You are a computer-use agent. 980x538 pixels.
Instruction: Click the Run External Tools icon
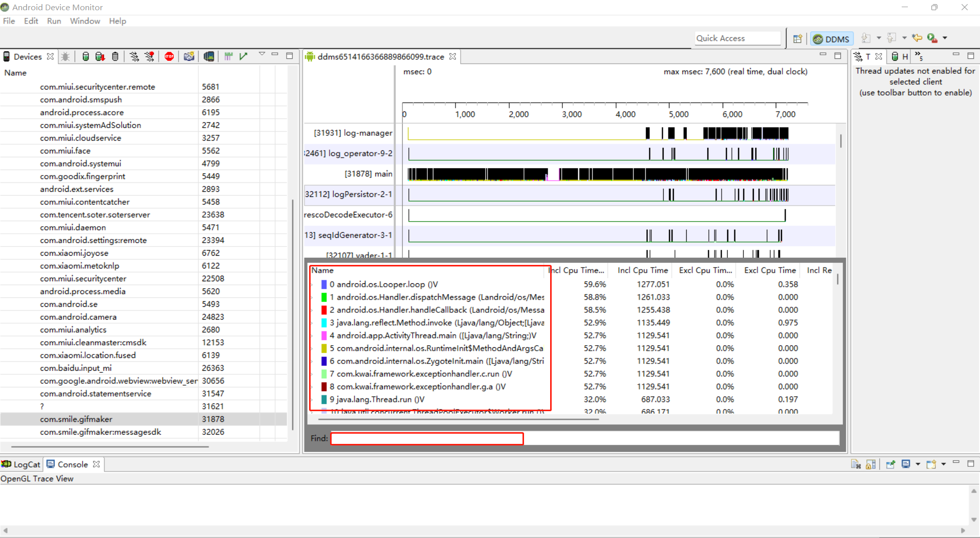coord(932,38)
